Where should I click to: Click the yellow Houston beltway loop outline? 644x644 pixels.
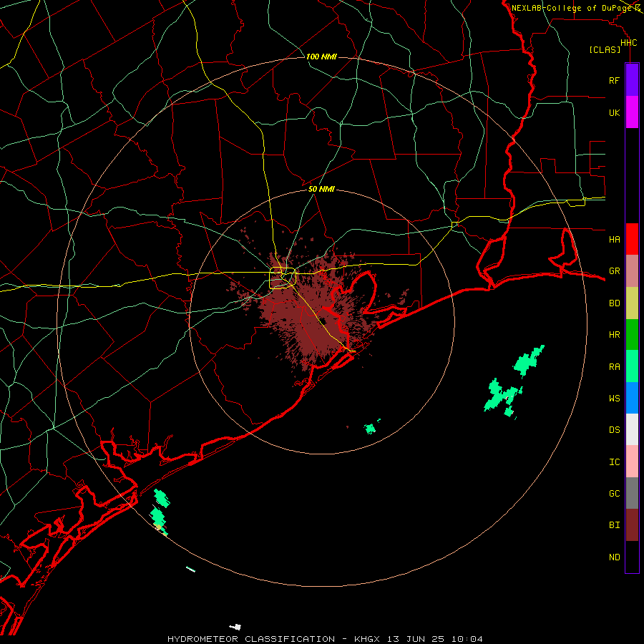click(x=283, y=278)
